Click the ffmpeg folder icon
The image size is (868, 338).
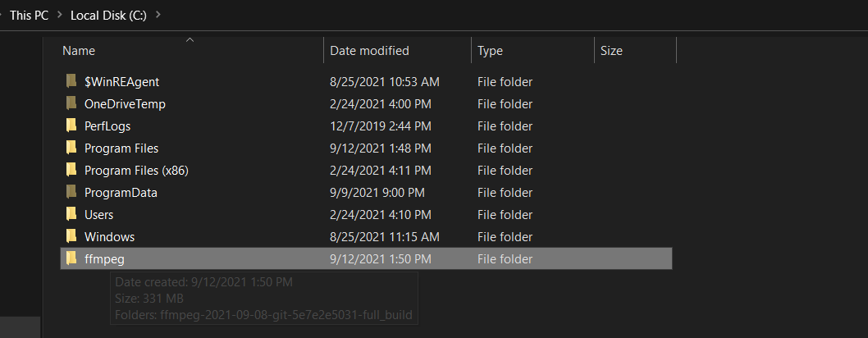71,259
